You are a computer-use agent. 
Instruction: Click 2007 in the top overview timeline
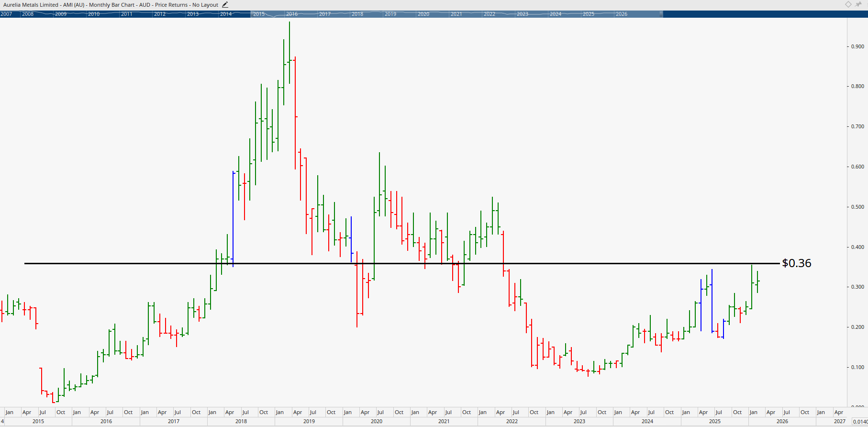(7, 14)
